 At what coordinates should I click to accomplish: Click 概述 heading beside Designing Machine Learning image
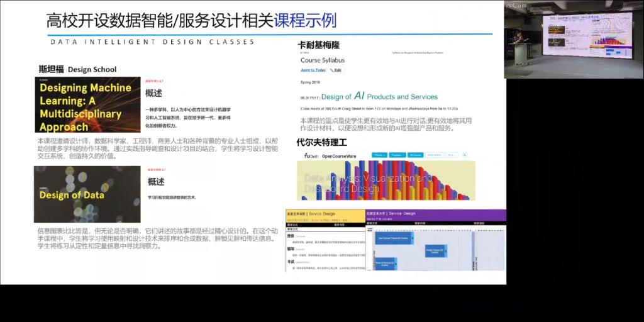coord(153,93)
